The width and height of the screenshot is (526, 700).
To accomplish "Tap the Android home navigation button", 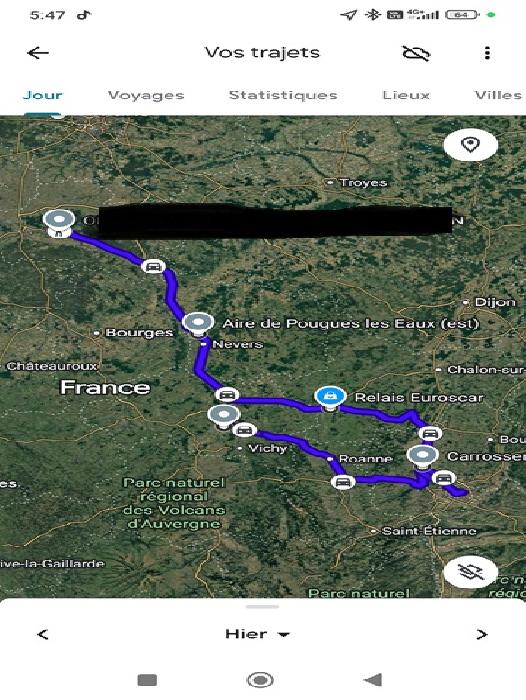I will pyautogui.click(x=260, y=680).
